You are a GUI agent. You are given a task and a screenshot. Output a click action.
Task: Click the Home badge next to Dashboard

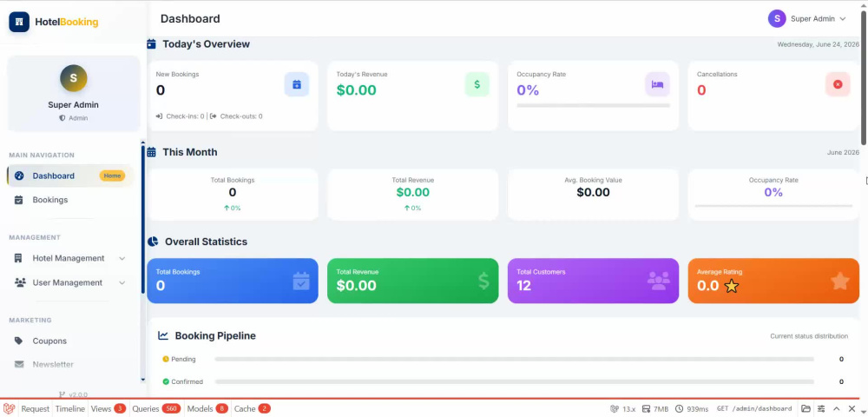pyautogui.click(x=112, y=176)
